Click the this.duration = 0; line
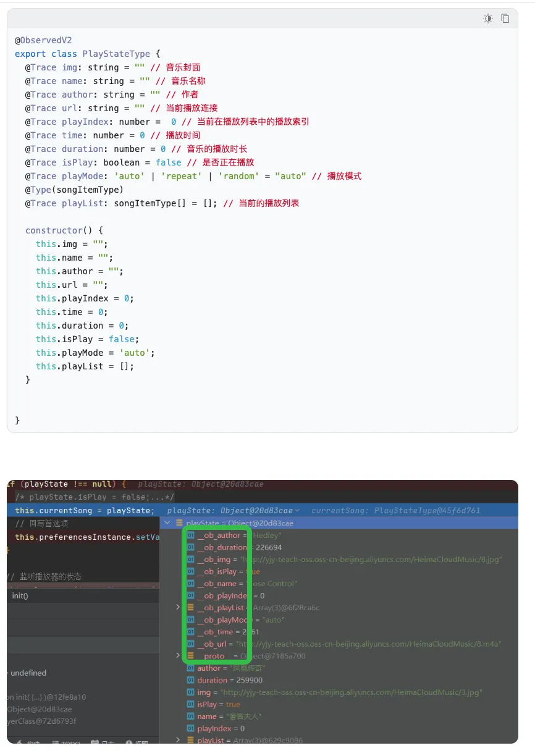This screenshot has height=756, width=535. point(82,325)
